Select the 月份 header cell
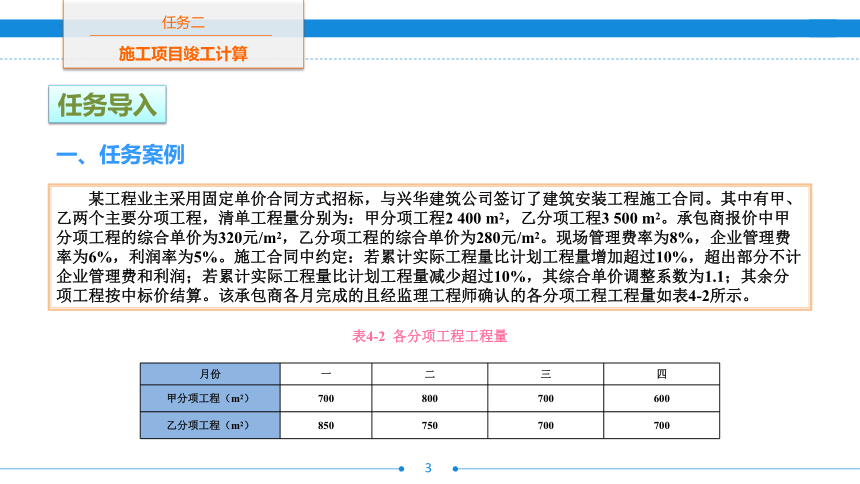 tap(210, 374)
